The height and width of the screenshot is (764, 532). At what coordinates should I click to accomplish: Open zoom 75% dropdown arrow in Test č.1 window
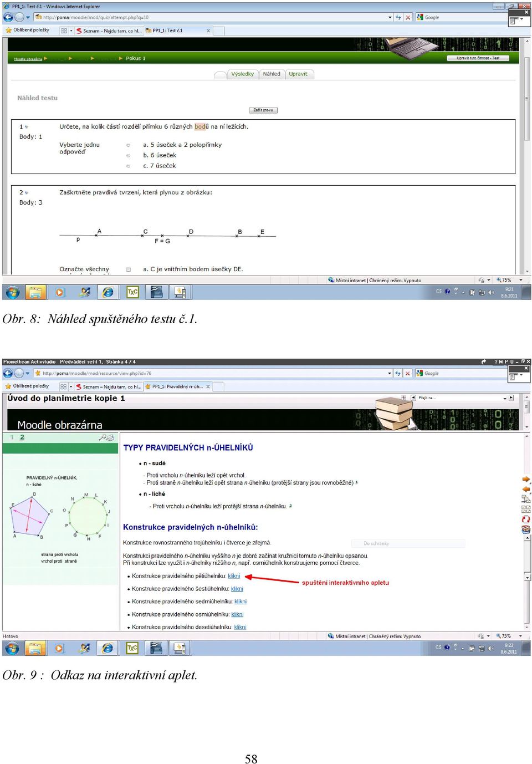tap(520, 280)
